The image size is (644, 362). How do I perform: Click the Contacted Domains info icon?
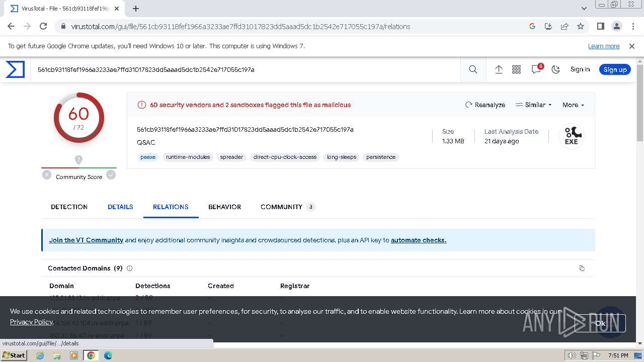(x=129, y=268)
